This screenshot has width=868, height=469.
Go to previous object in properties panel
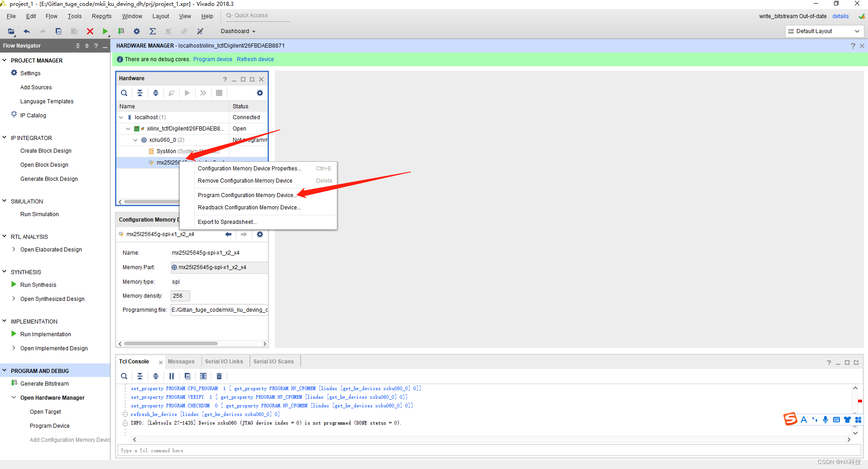coord(228,234)
